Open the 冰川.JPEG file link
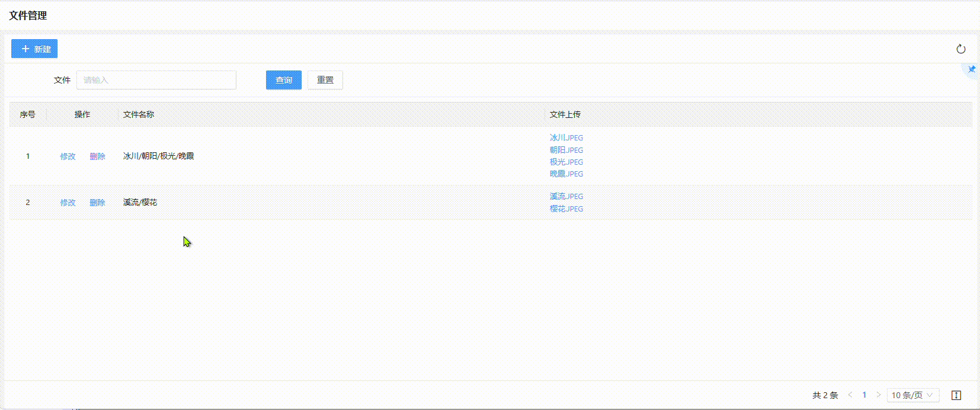 tap(566, 138)
